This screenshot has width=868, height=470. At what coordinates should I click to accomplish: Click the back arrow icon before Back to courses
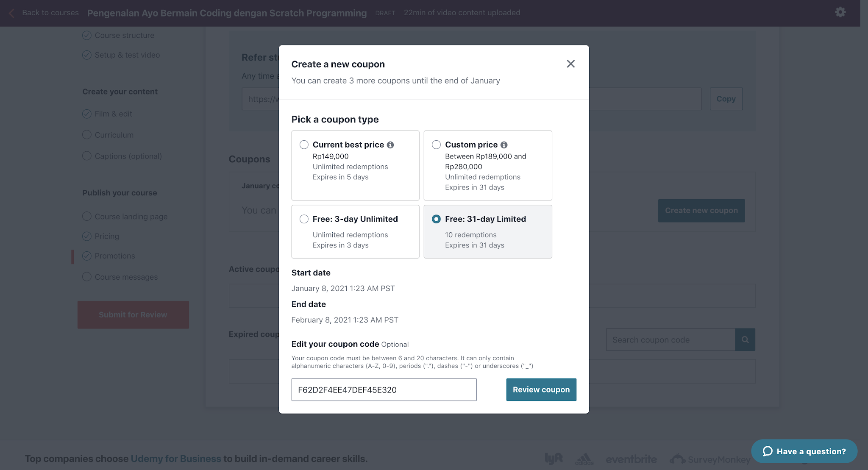11,13
